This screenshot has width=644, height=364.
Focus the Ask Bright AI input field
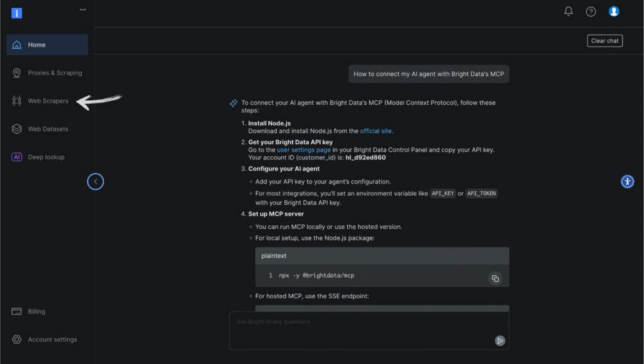point(369,331)
